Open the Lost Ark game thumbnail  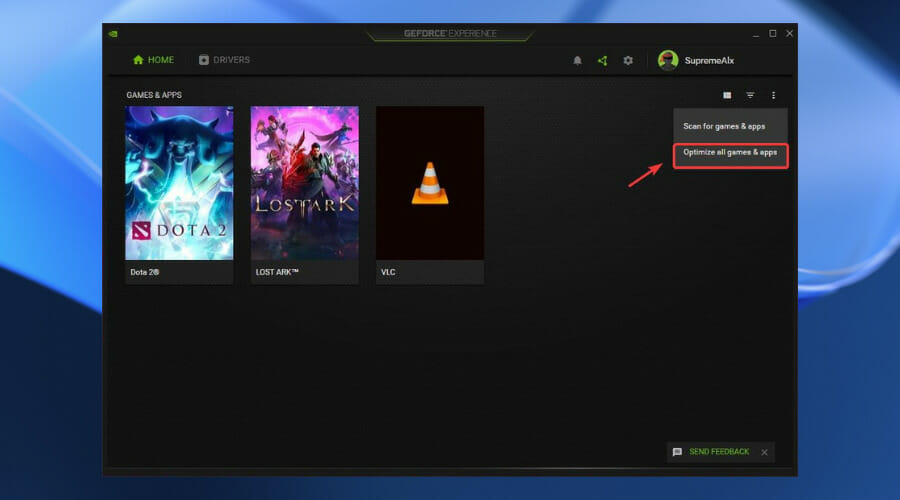click(x=304, y=183)
